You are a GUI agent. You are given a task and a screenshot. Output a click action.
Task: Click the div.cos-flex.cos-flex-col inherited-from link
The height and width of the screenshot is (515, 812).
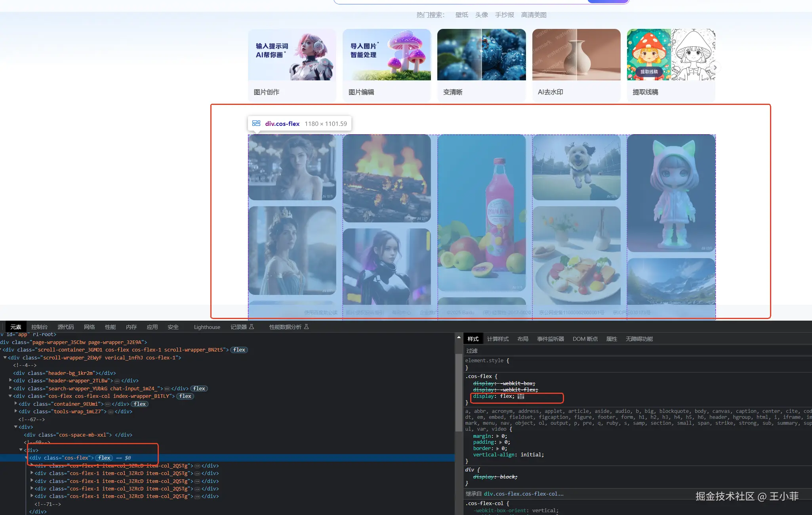coord(523,494)
